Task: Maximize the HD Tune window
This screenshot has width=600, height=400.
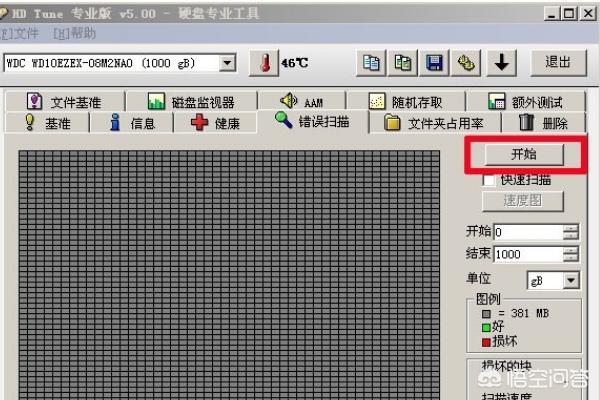Action: pos(569,14)
